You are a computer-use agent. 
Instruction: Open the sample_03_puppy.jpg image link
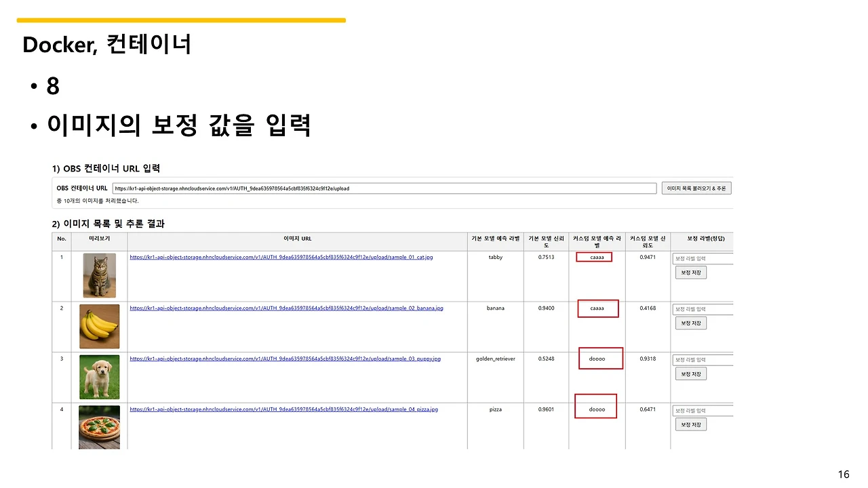[285, 359]
